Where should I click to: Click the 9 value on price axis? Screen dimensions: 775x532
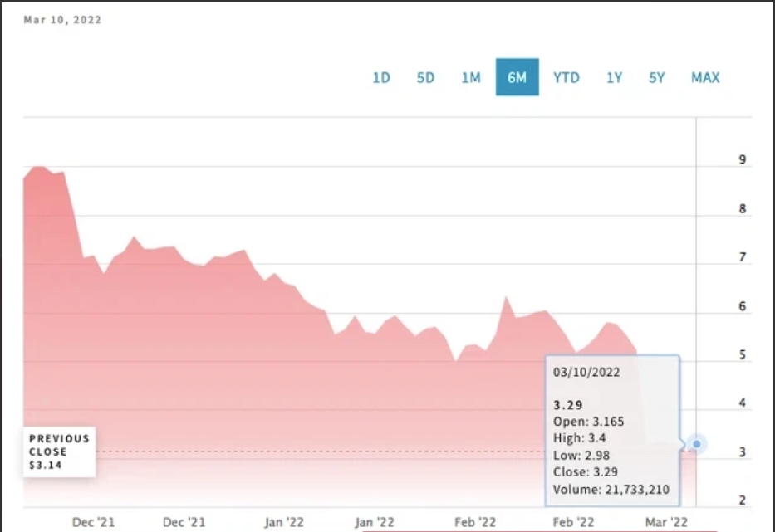click(x=743, y=160)
